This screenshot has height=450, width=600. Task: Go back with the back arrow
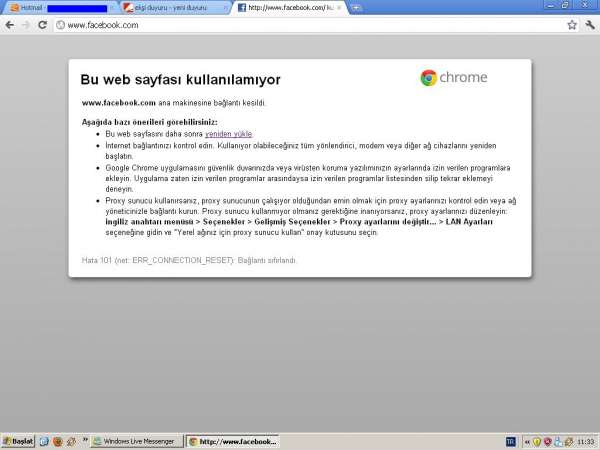pos(10,25)
